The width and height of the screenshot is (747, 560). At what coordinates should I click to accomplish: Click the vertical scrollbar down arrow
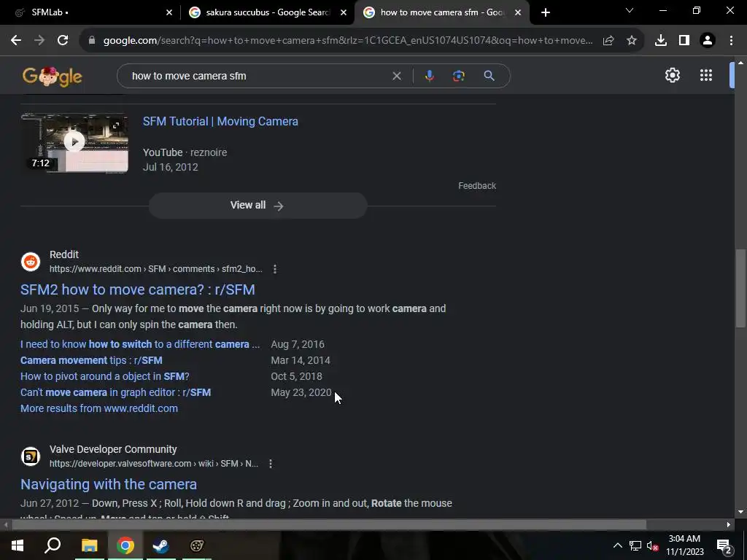[x=740, y=513]
